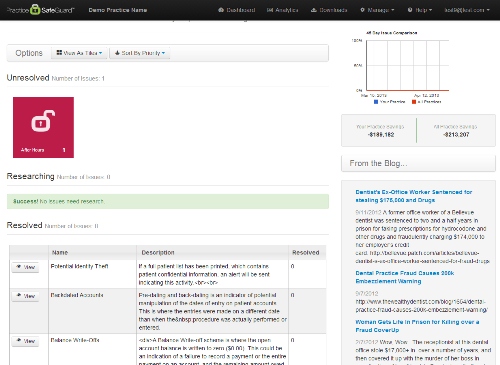
Task: Click the Demo Practice Name title
Action: [118, 10]
